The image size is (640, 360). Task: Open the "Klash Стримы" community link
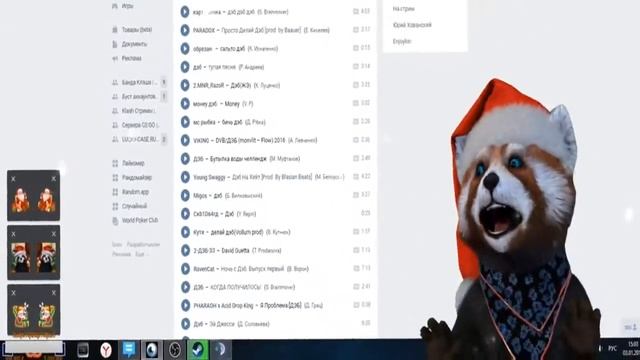click(x=138, y=111)
